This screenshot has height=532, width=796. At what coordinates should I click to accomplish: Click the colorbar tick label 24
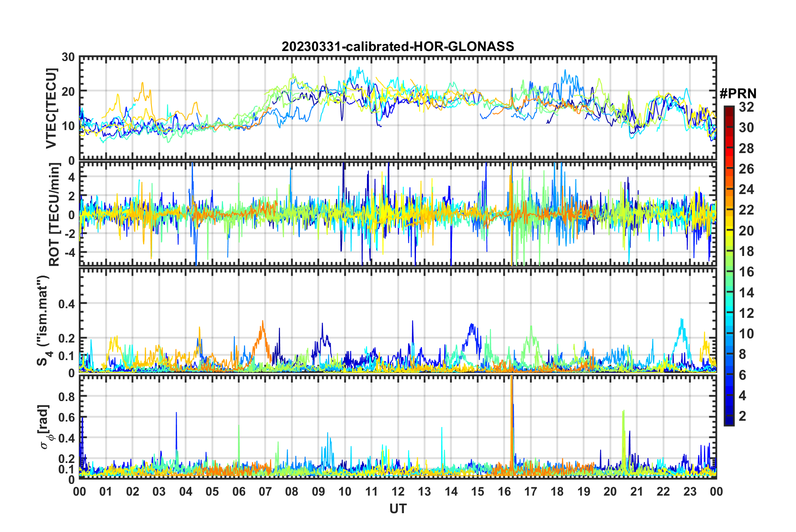pyautogui.click(x=746, y=189)
